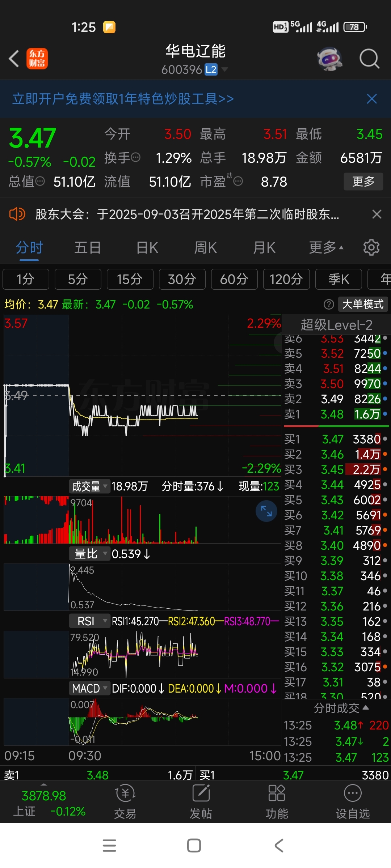
Task: Expand the 成交量 indicator dropdown
Action: (89, 486)
